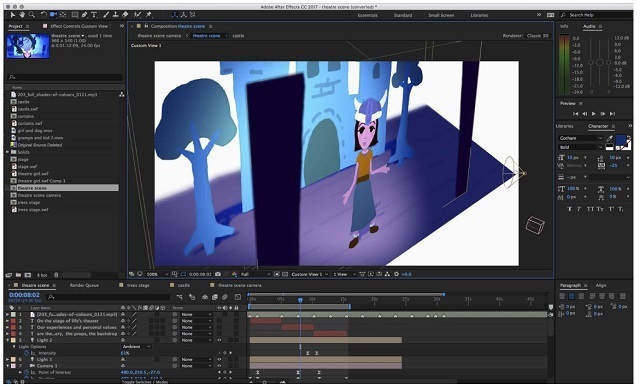Select the Pan Behind anchor point tool
640x386 pixels.
click(63, 15)
